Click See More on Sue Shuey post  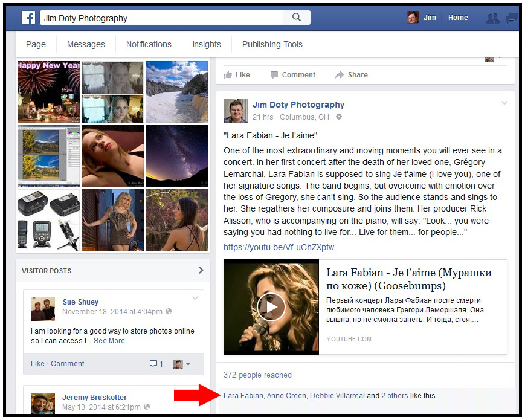tap(109, 341)
